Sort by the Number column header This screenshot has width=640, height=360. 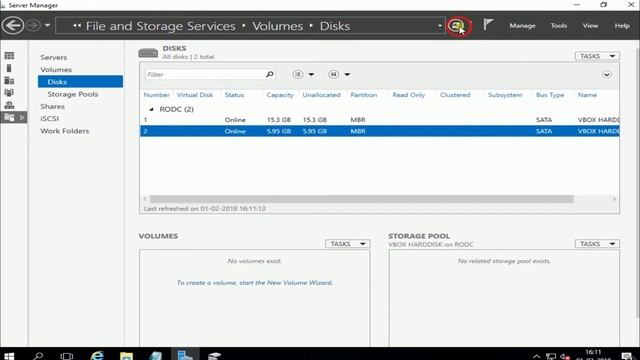click(x=156, y=95)
